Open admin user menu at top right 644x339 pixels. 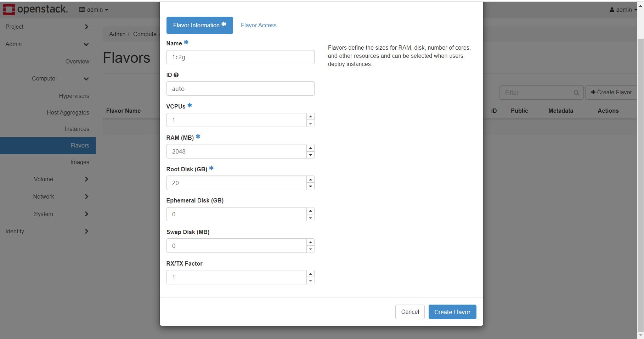click(623, 10)
